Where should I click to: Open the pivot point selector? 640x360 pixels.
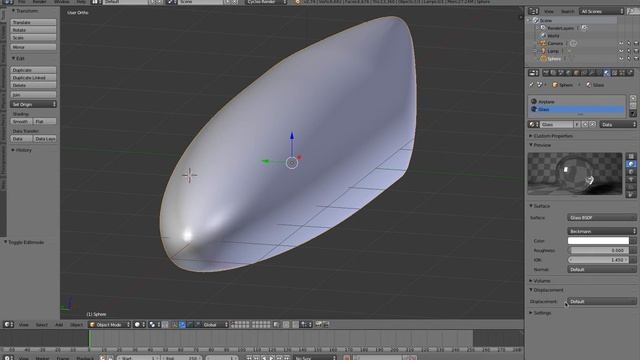154,324
